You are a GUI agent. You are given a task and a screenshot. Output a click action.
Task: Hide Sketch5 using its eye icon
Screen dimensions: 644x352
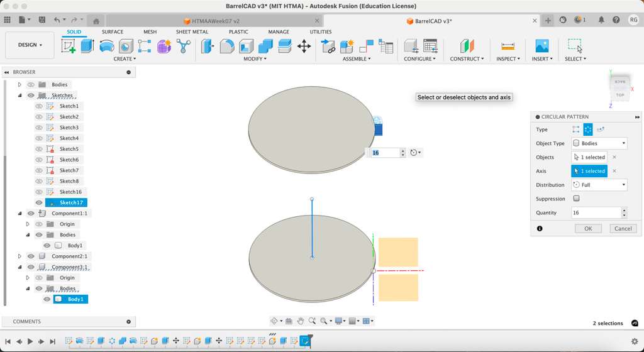tap(39, 149)
